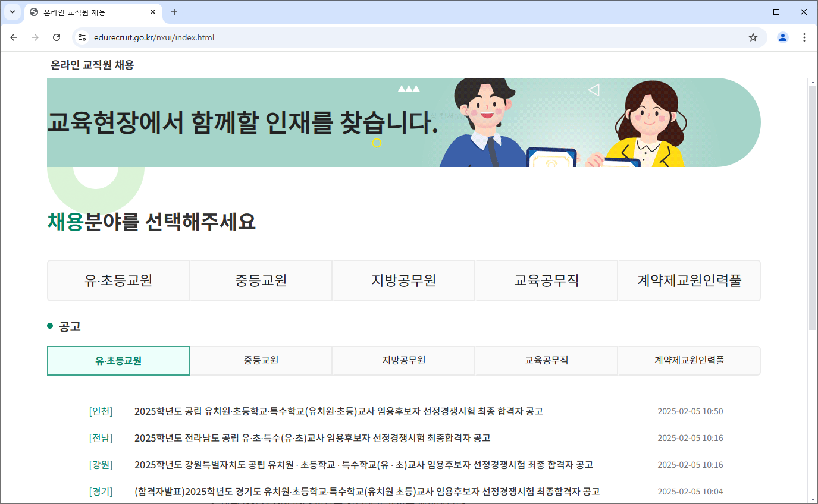
Task: Click the grayed-out forward navigation arrow
Action: tap(35, 37)
